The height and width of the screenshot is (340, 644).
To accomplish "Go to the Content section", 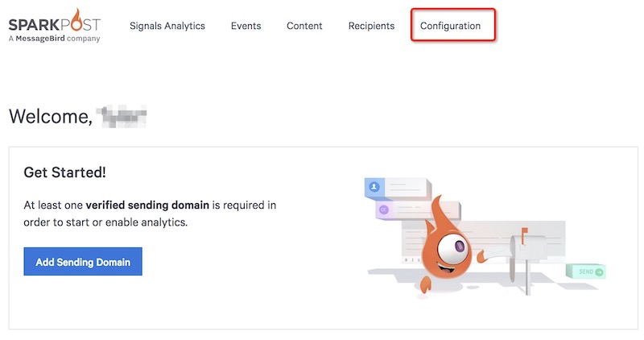I will click(304, 26).
